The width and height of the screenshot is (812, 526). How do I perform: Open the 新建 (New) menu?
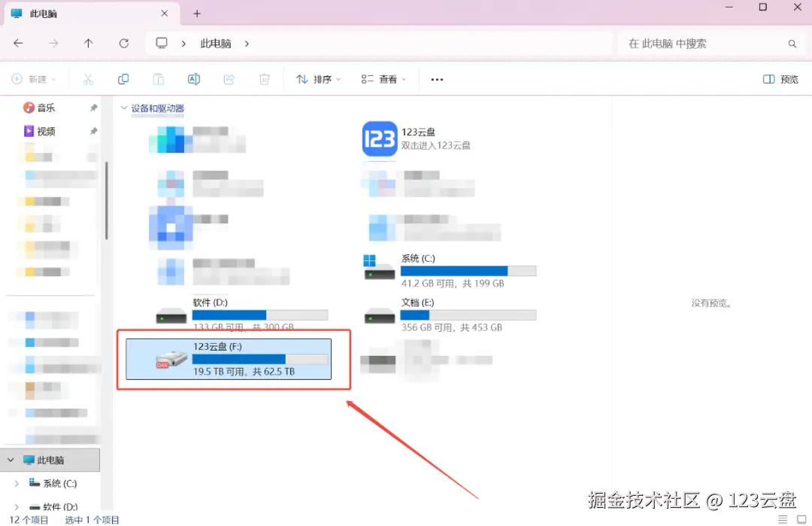point(34,79)
